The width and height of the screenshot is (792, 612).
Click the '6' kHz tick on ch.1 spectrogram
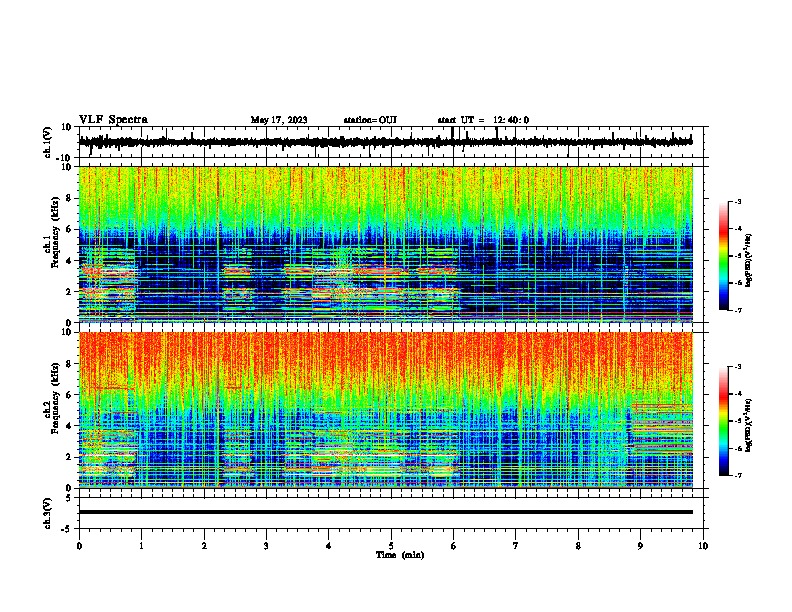tap(69, 229)
